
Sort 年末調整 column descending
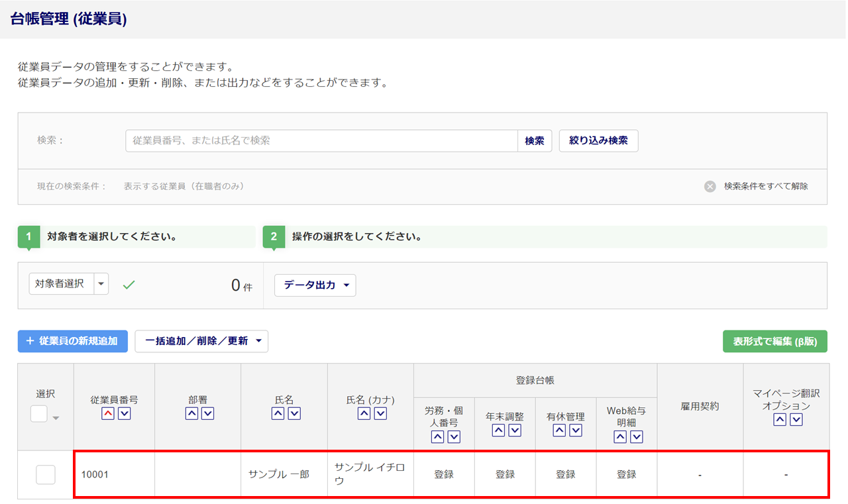coord(515,430)
